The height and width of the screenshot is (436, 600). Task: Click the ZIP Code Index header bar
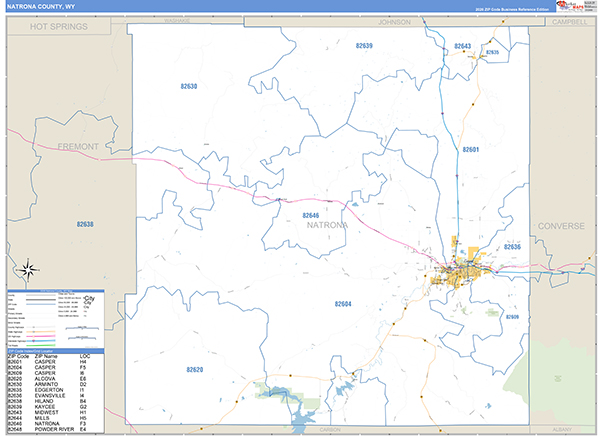(62, 350)
